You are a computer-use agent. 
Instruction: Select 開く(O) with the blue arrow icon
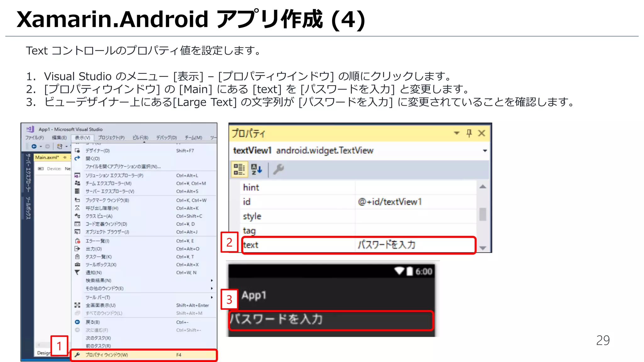click(144, 159)
